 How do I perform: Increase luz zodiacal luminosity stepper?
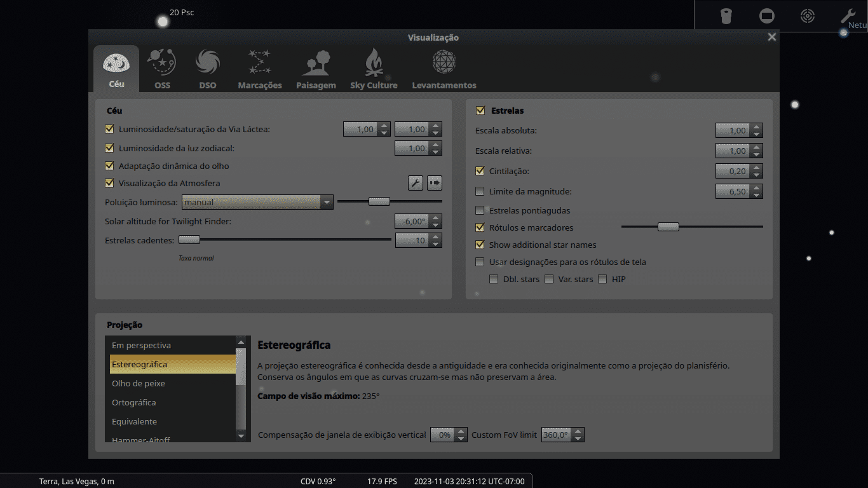435,145
